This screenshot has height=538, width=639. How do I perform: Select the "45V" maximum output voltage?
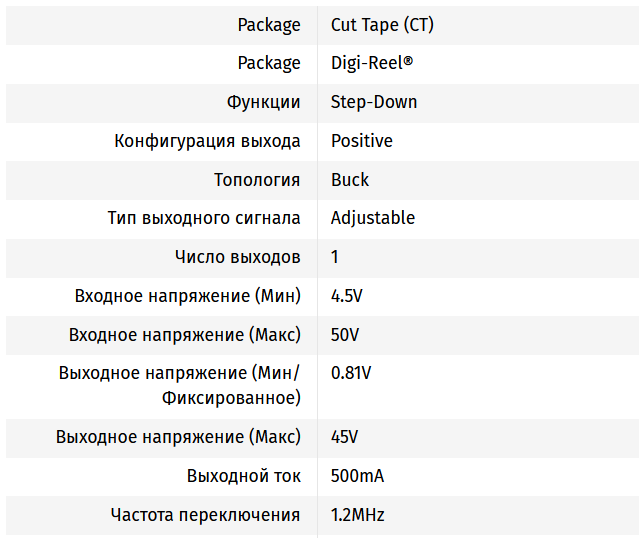345,437
